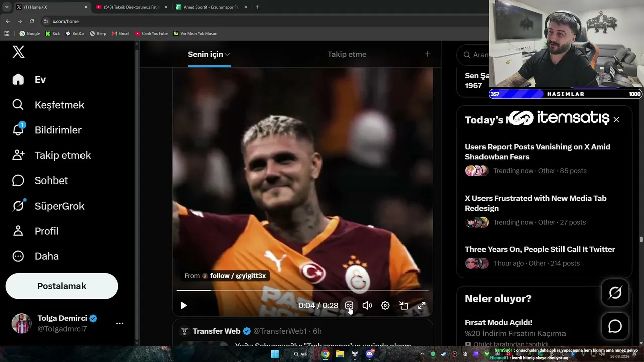Open Discord from the taskbar
This screenshot has height=362, width=644.
[x=370, y=354]
